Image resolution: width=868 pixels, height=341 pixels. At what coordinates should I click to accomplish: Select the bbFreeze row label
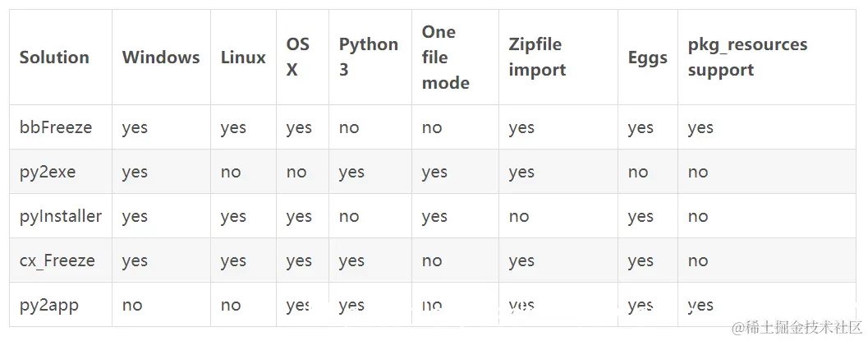(56, 127)
